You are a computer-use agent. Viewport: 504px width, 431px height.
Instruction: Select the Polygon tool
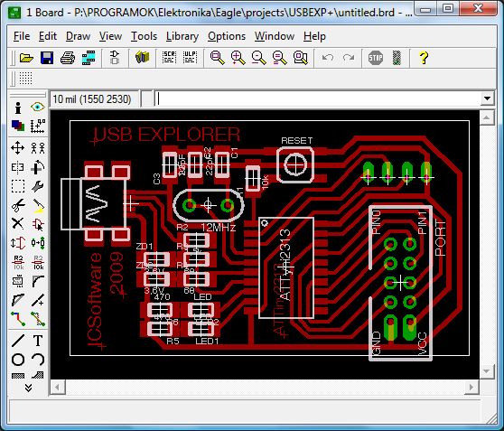[38, 375]
